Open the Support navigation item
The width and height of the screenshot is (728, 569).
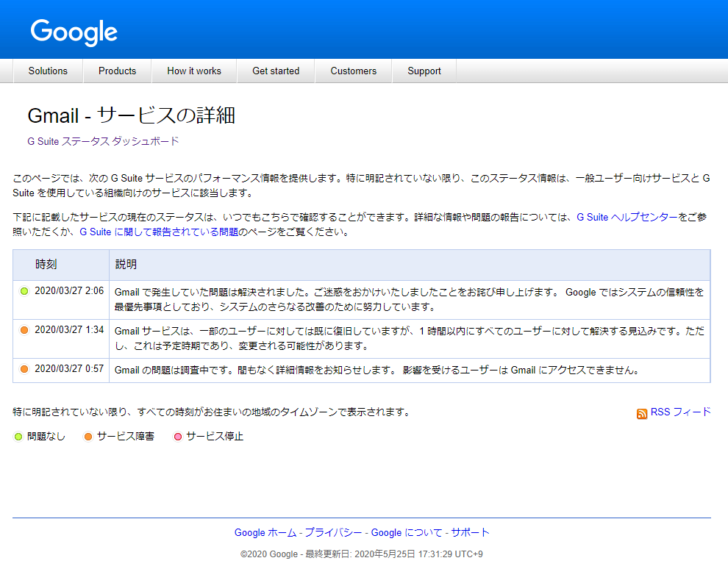[424, 71]
